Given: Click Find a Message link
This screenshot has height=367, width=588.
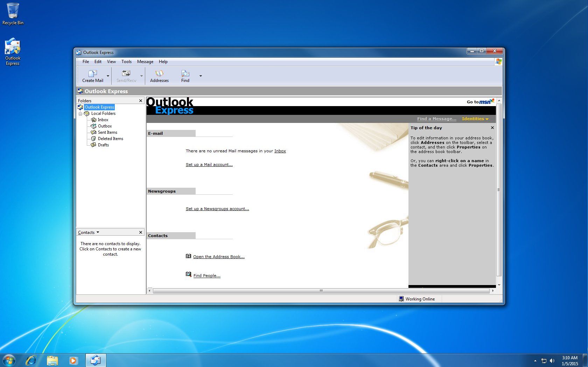Looking at the screenshot, I should 436,119.
